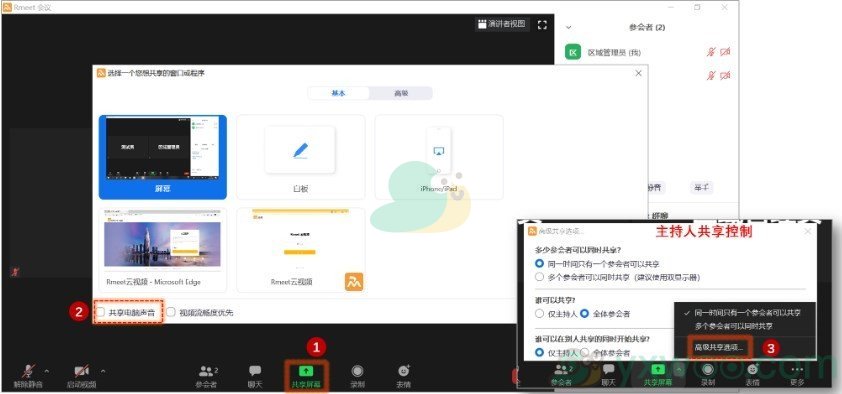The height and width of the screenshot is (394, 842).
Task: Enable 视频流畅度优先 checkbox
Action: (x=171, y=312)
